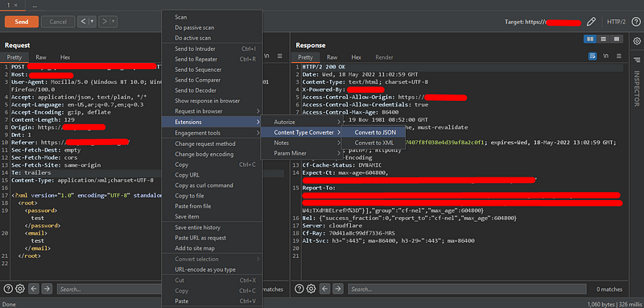Toggle word wrap in Response panel
This screenshot has height=308, width=644.
(592, 56)
